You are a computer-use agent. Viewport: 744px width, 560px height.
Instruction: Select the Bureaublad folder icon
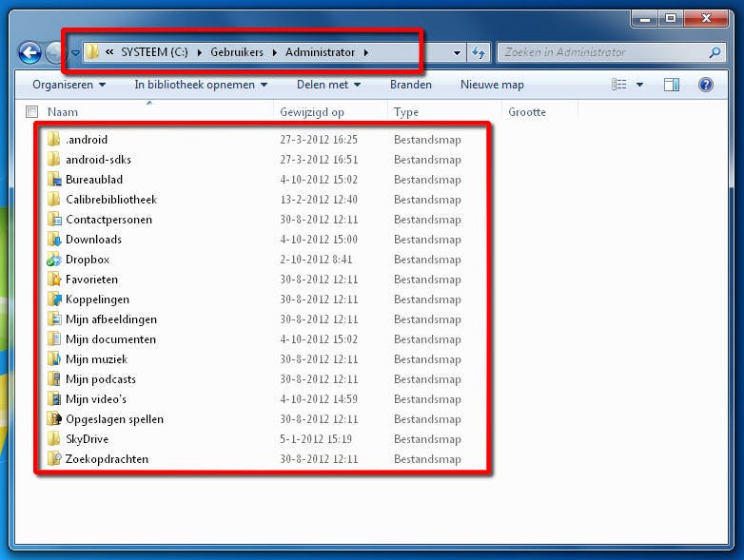(x=54, y=180)
